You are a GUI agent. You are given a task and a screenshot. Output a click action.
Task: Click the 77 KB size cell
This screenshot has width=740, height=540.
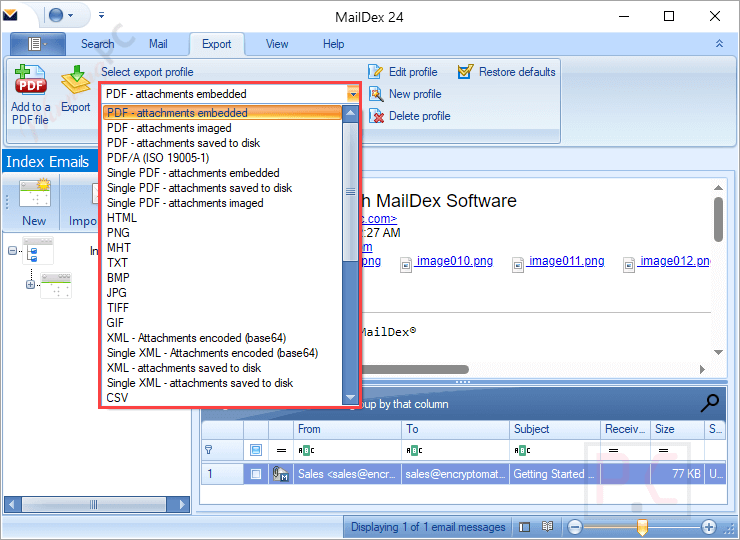(x=677, y=473)
